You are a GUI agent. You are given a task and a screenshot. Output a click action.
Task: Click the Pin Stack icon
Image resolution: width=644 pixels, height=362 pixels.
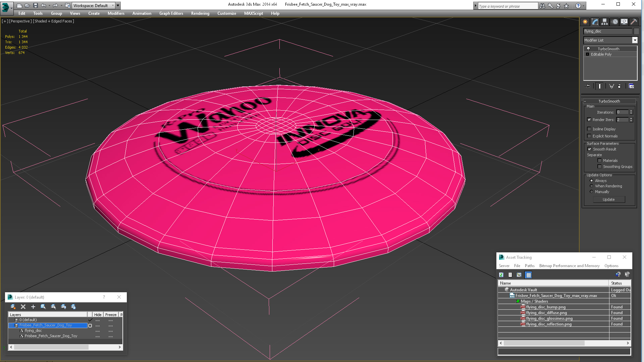tap(588, 86)
